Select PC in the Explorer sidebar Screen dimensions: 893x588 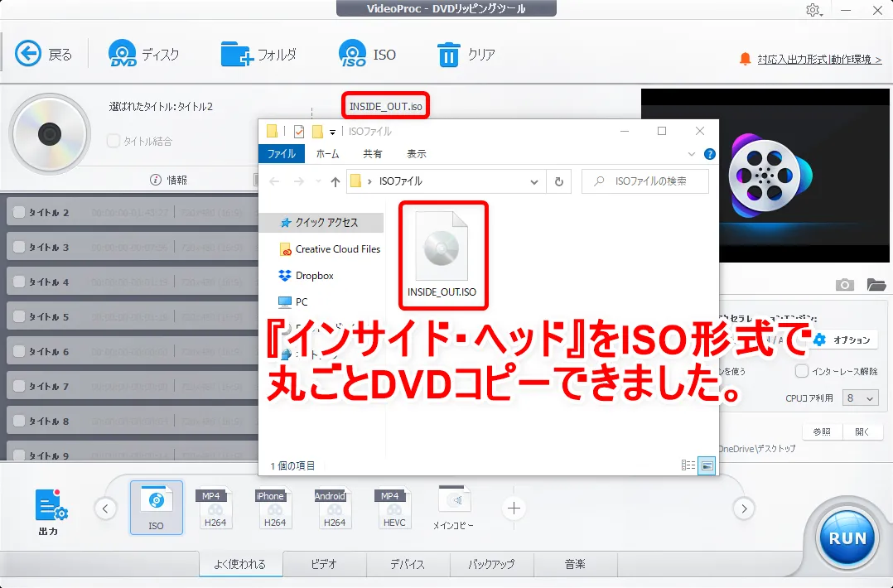point(293,301)
